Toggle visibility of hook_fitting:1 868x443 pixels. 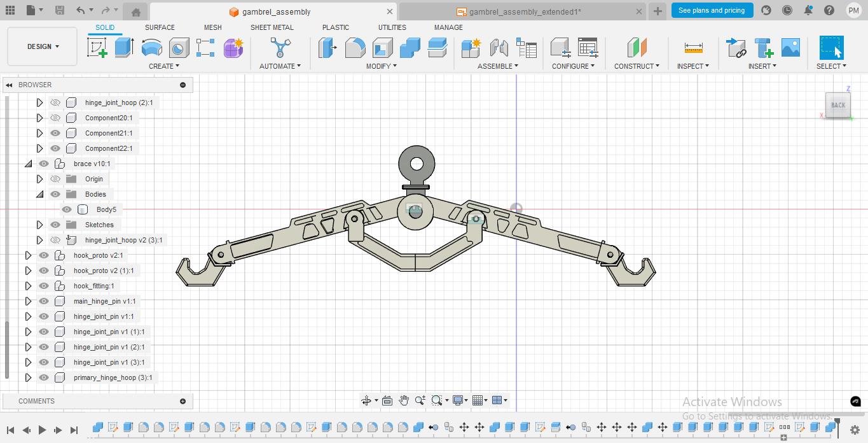tap(44, 286)
